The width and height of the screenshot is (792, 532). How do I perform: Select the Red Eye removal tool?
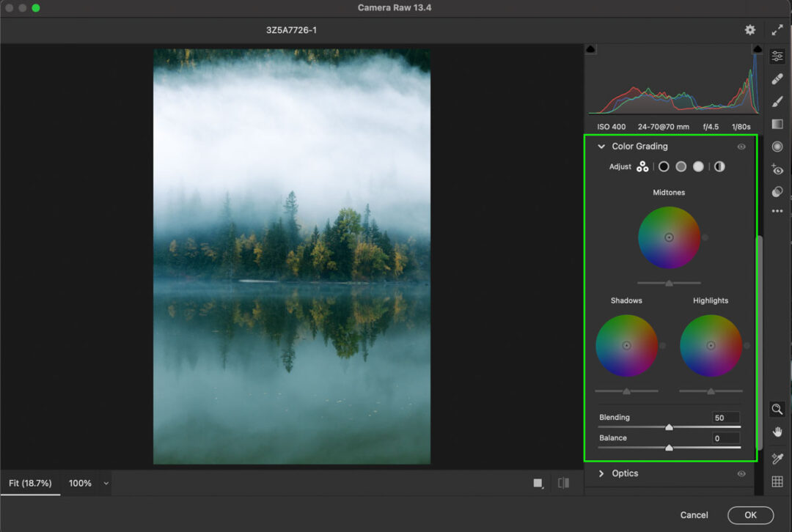click(x=777, y=169)
